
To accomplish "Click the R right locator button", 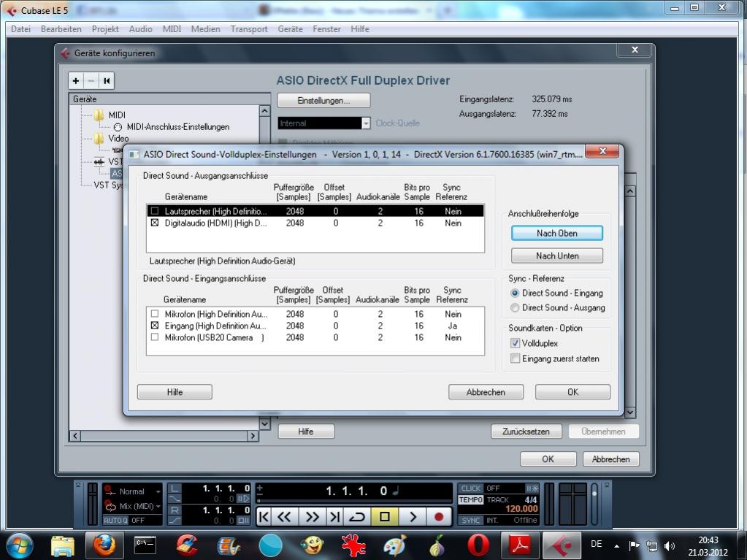I will 175,510.
